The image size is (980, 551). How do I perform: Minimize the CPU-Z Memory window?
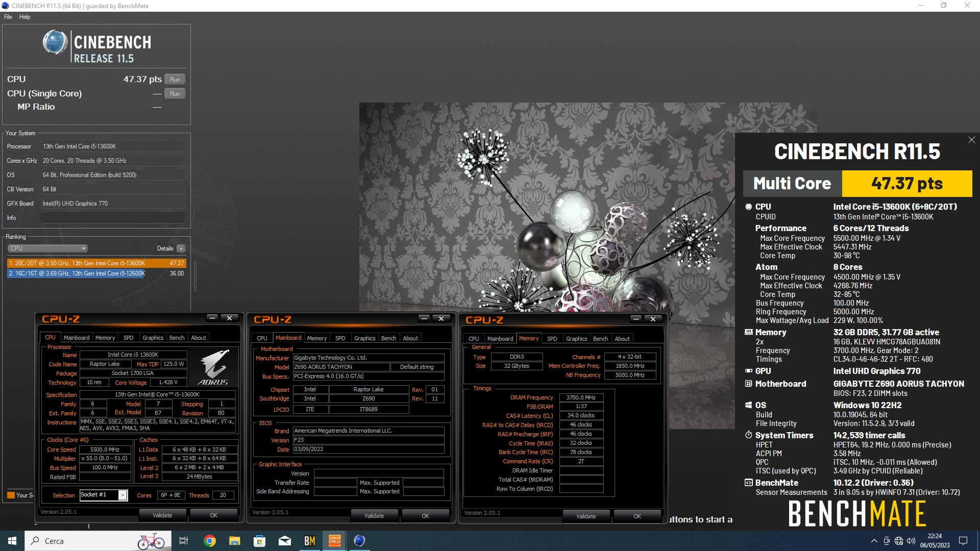(635, 318)
